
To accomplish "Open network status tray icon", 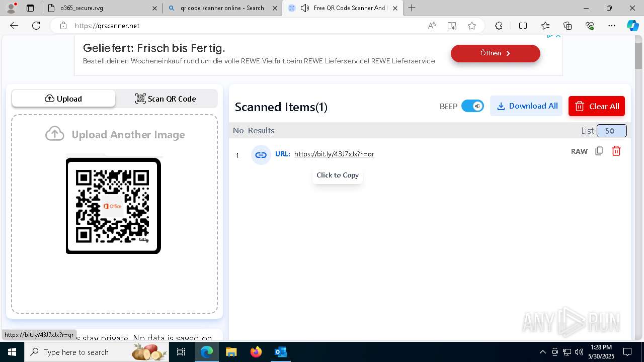I will click(x=567, y=352).
